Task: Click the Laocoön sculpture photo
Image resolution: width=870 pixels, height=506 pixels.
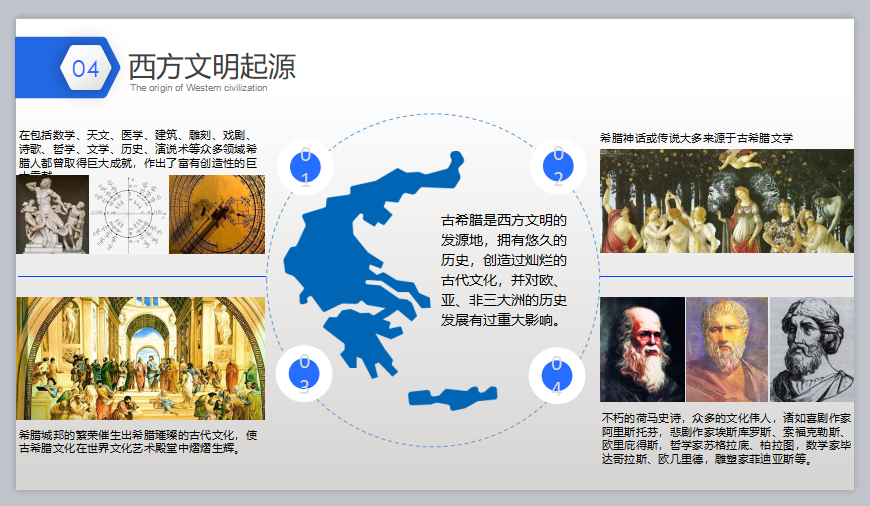Action: [x=52, y=214]
